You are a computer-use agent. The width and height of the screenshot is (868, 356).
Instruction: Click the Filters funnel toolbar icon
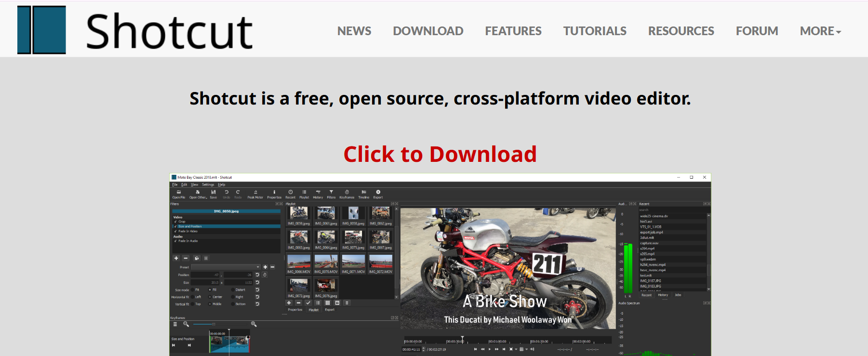point(331,194)
